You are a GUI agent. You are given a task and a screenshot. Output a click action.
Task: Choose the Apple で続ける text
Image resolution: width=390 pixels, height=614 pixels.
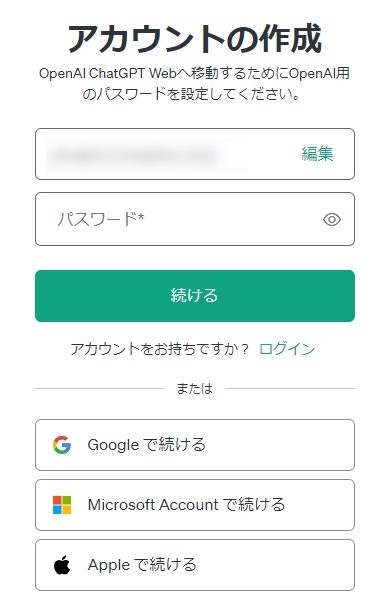click(142, 565)
